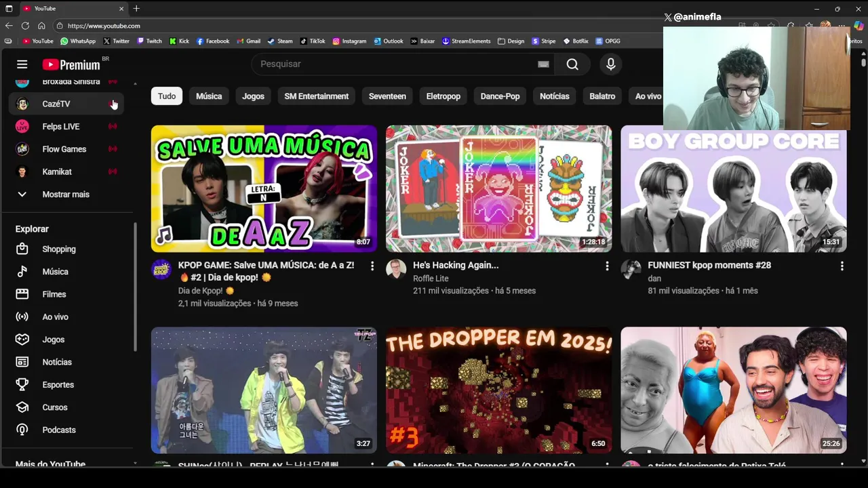This screenshot has width=868, height=488.
Task: Open Twitch bookmark
Action: pyautogui.click(x=149, y=41)
